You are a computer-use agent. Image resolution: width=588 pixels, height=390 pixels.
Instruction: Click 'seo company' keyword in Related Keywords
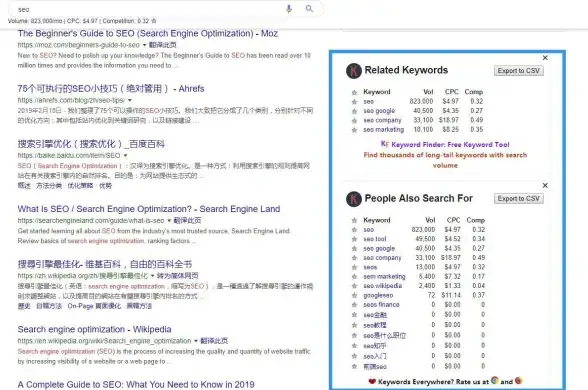tap(382, 120)
